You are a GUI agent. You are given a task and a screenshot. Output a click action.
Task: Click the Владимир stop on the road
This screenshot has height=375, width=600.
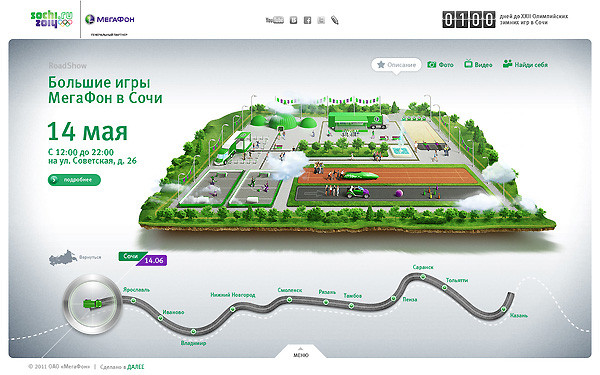coord(194,331)
